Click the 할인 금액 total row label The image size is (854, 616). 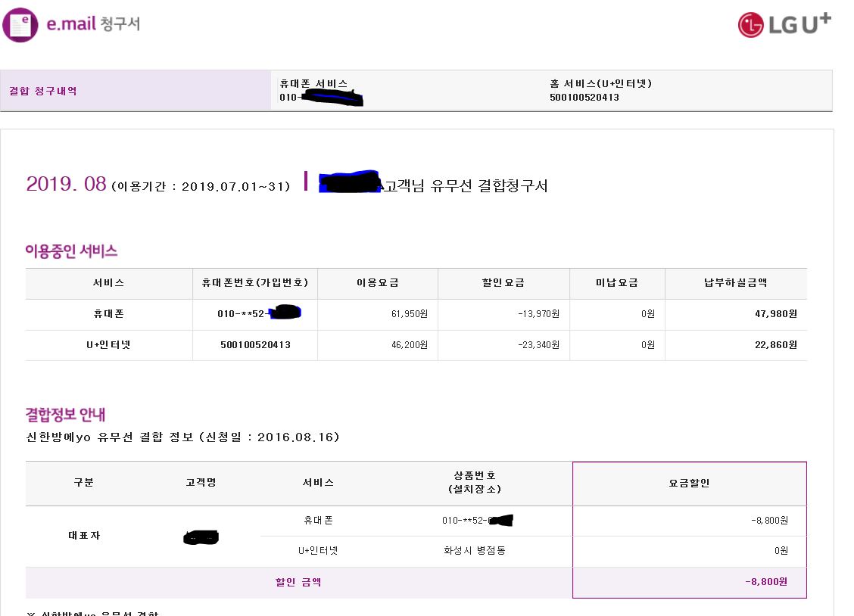pyautogui.click(x=298, y=583)
